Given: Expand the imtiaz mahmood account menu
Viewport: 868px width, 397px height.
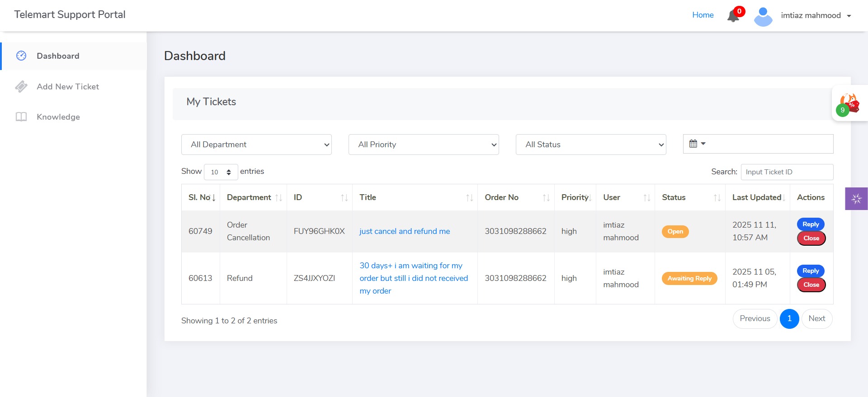Looking at the screenshot, I should click(816, 15).
